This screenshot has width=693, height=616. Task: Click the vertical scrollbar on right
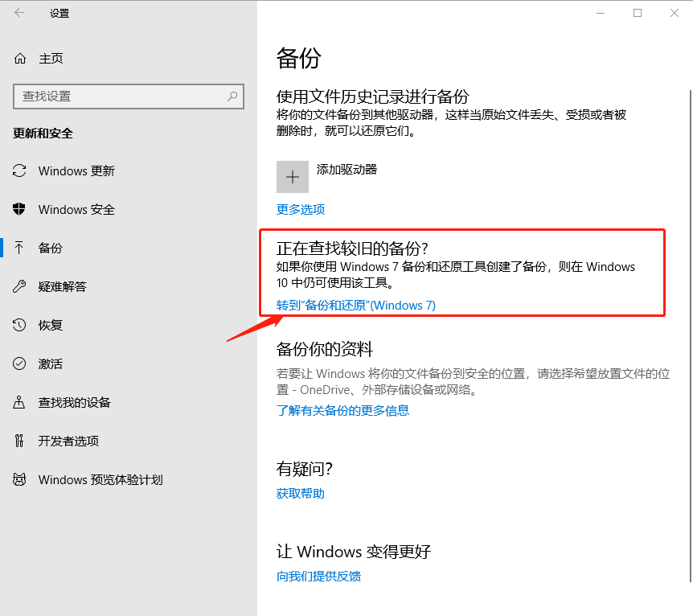[x=690, y=336]
